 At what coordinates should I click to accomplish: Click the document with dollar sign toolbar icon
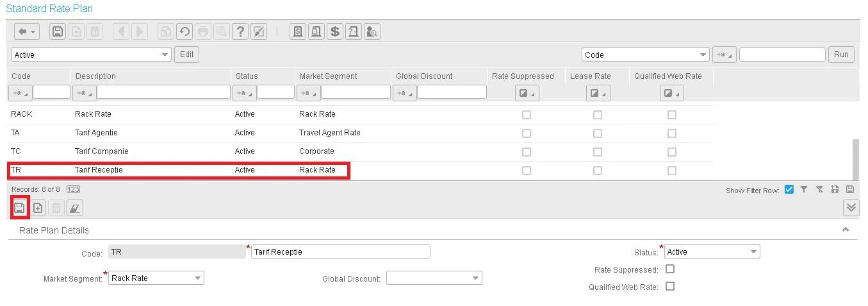pos(297,31)
